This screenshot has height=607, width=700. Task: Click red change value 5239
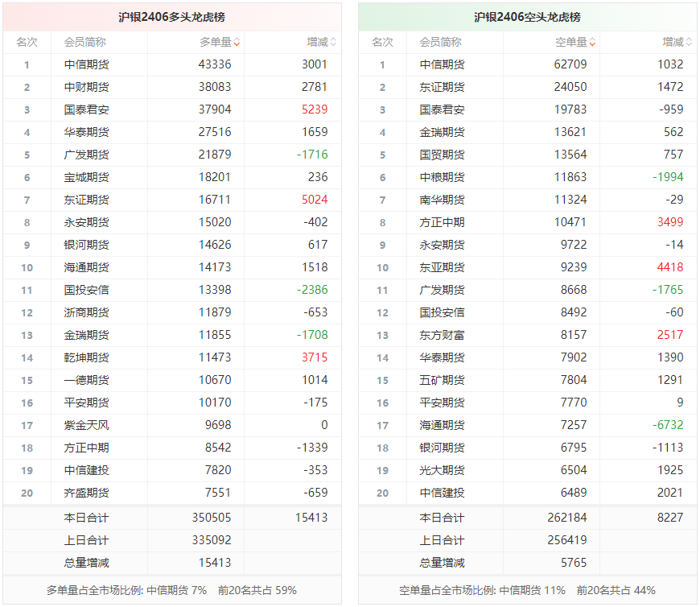click(315, 109)
